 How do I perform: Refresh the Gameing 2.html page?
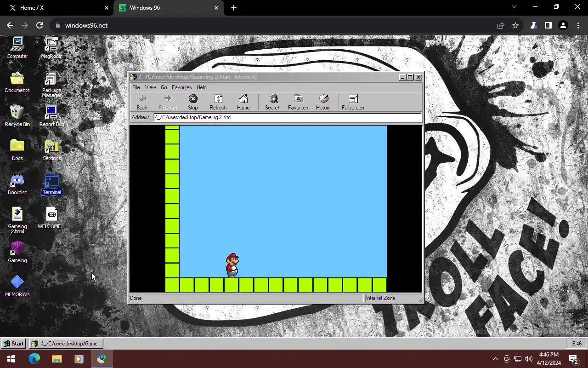click(x=218, y=102)
